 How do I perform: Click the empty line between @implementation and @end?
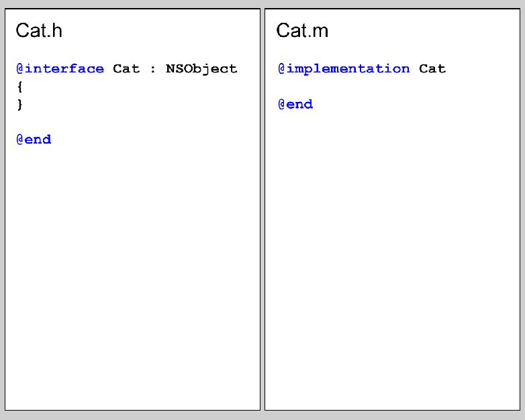393,87
